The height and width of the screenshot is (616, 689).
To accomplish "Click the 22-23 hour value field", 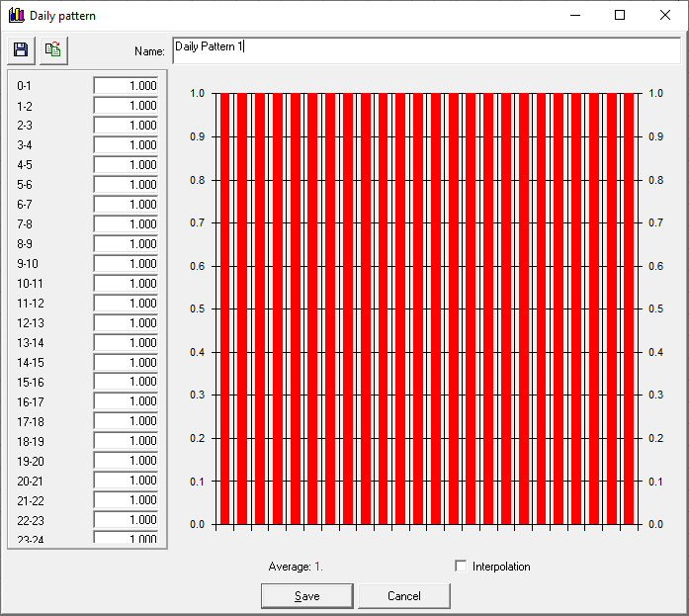I will (x=126, y=520).
